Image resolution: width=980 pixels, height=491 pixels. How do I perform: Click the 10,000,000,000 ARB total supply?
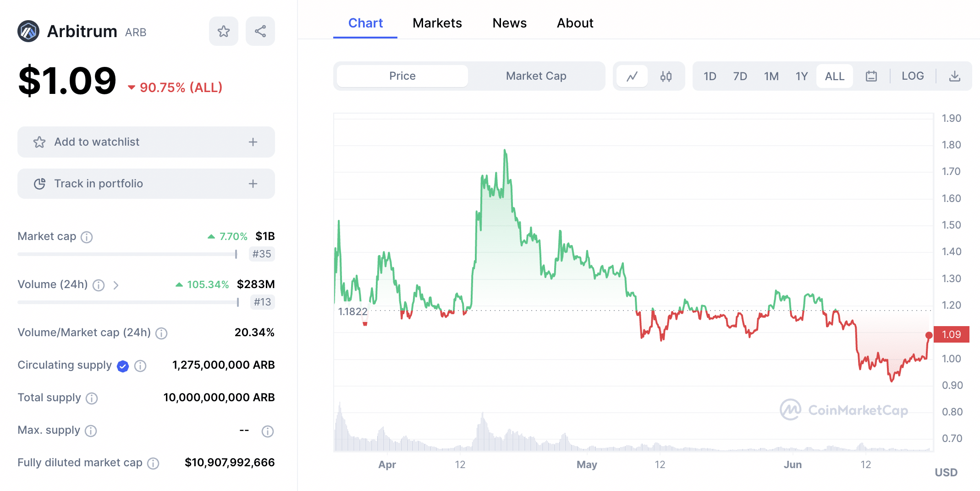click(219, 398)
